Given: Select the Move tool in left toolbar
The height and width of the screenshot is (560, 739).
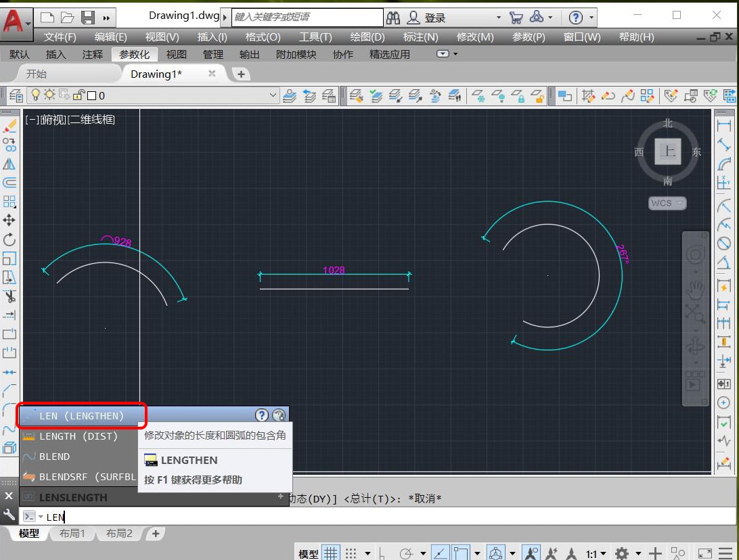Looking at the screenshot, I should tap(9, 220).
